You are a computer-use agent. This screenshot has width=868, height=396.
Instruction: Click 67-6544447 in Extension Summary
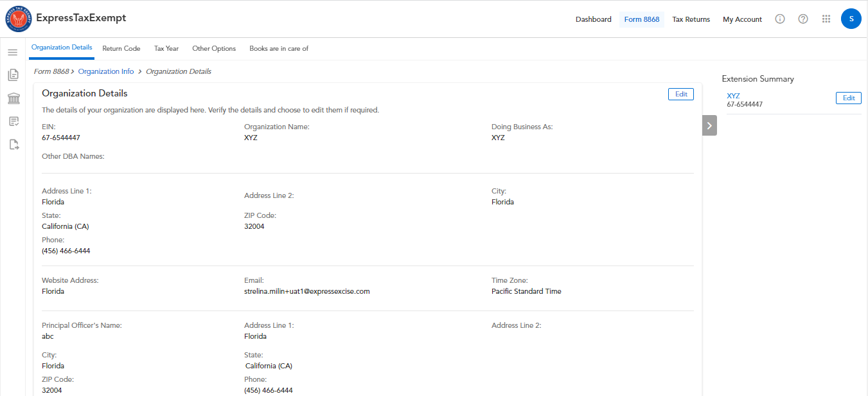point(745,104)
